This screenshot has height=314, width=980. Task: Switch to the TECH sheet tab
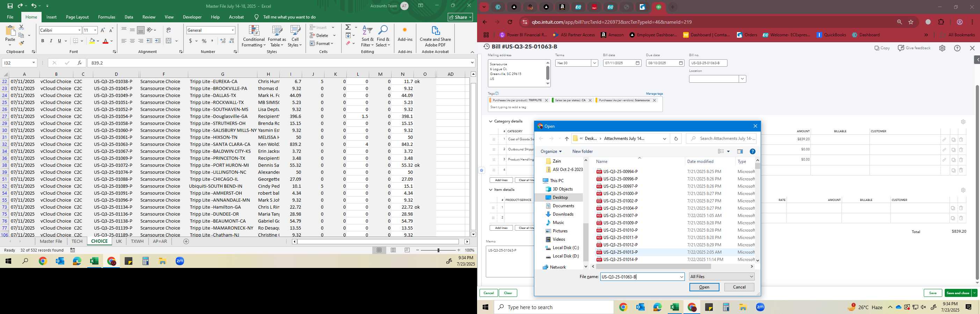[77, 241]
